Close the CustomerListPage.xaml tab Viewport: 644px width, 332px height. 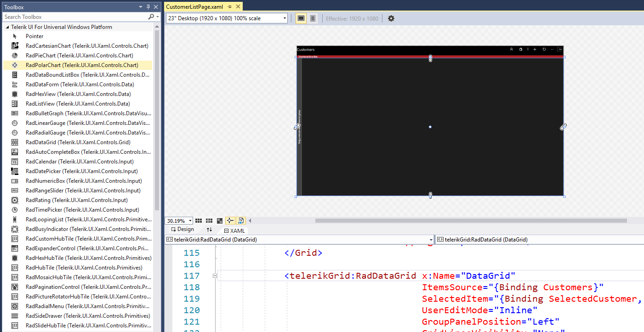point(237,7)
